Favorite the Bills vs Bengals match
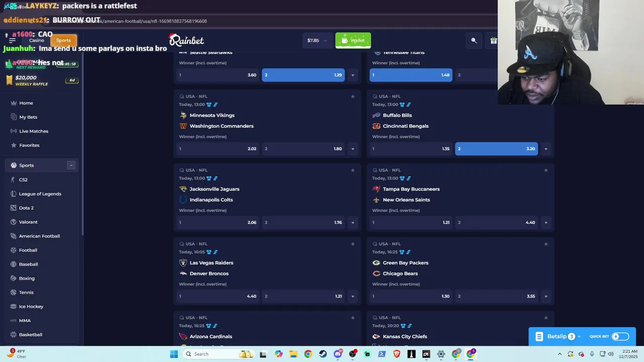 pyautogui.click(x=546, y=97)
